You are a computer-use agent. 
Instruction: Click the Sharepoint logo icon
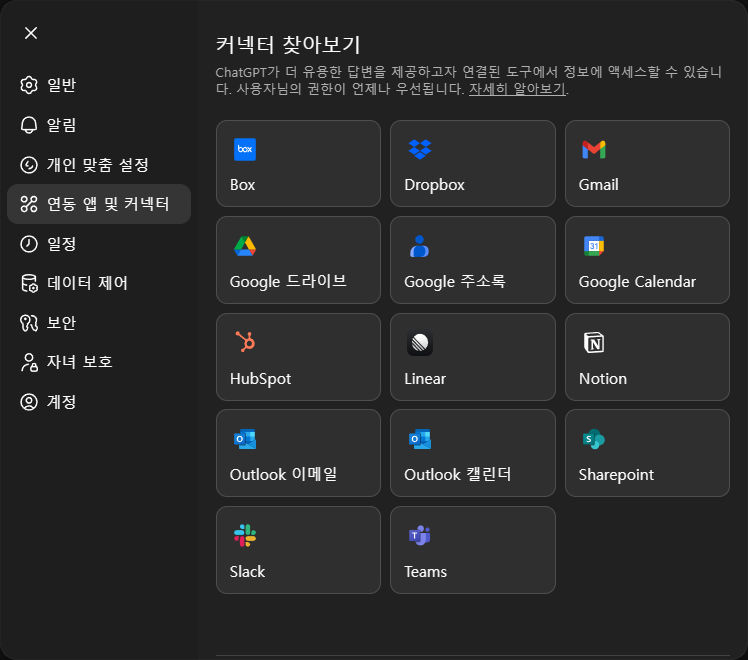click(593, 439)
